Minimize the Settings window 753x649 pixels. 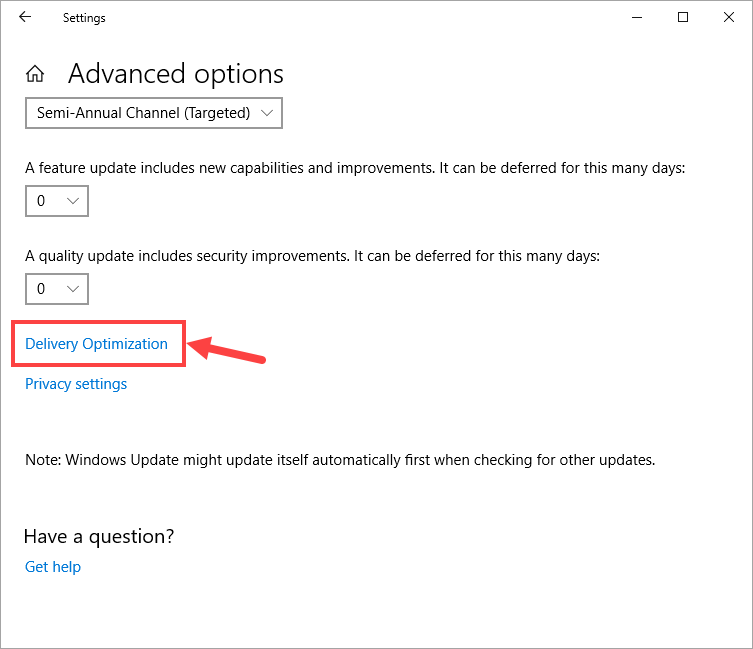coord(637,17)
